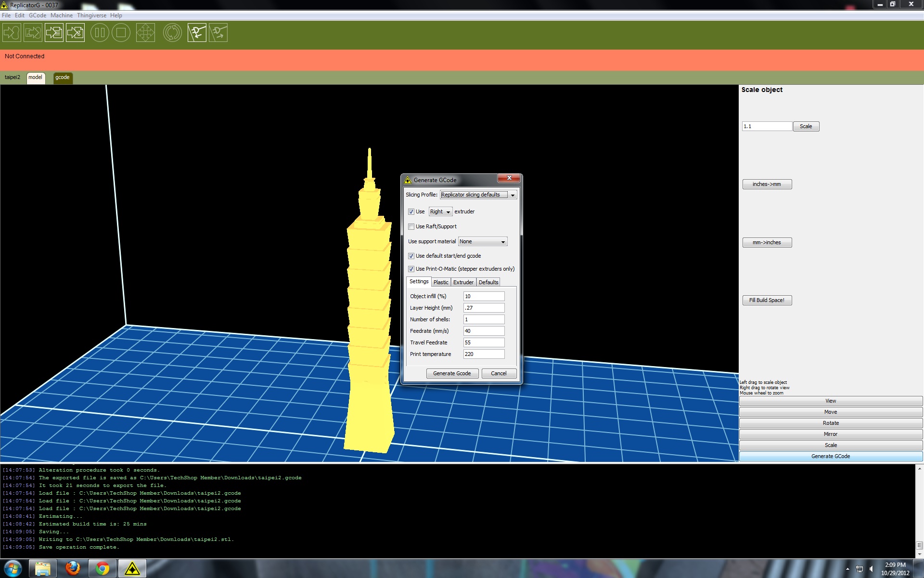
Task: Open the Rotate panel button
Action: pos(831,423)
